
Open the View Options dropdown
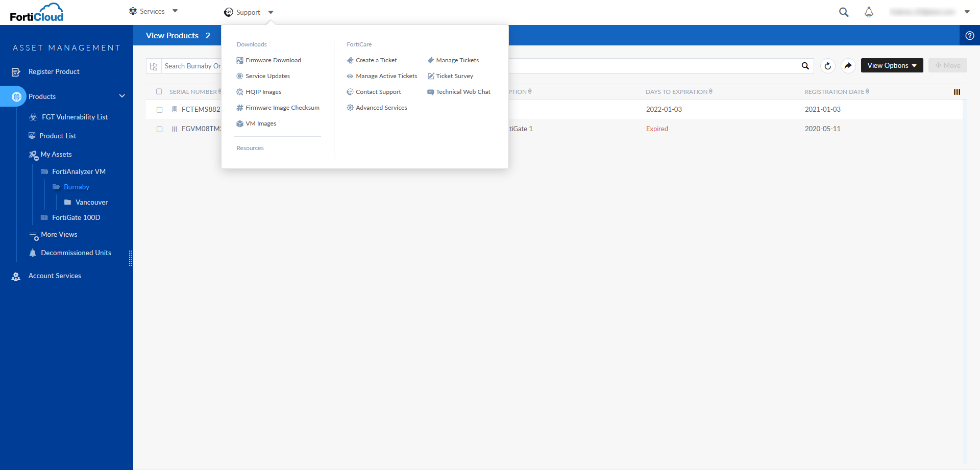tap(892, 65)
